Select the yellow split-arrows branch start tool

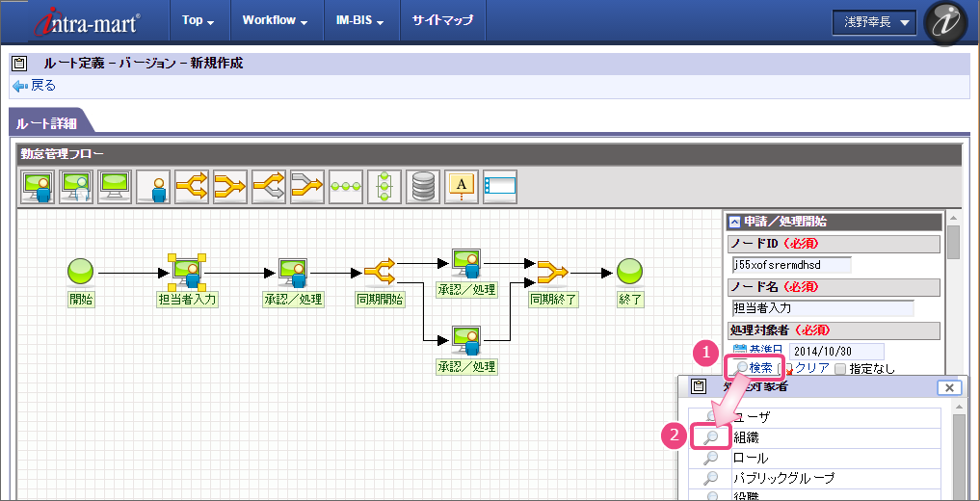pyautogui.click(x=192, y=187)
